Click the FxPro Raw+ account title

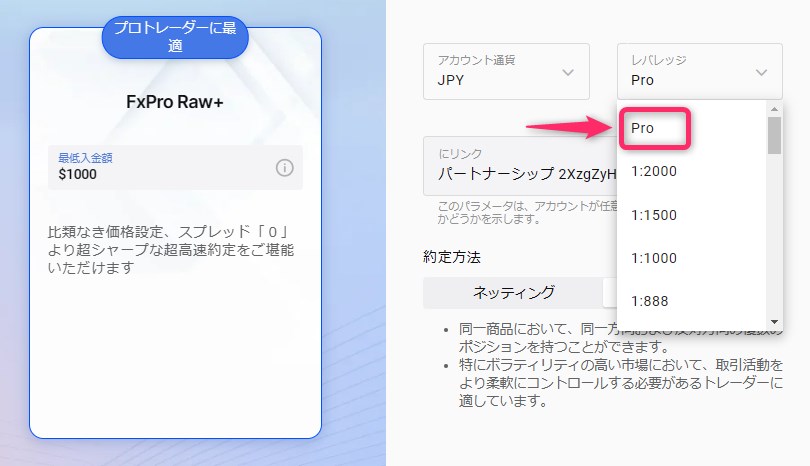click(x=175, y=102)
